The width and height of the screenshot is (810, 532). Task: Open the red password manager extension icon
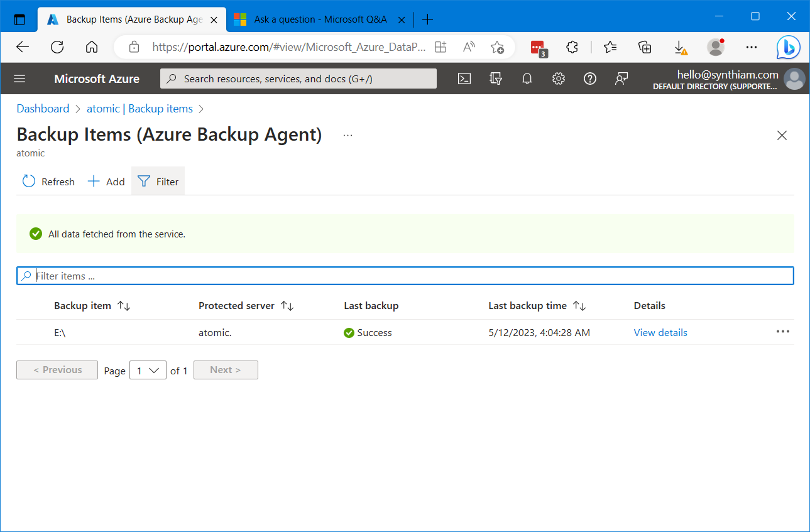pos(538,48)
